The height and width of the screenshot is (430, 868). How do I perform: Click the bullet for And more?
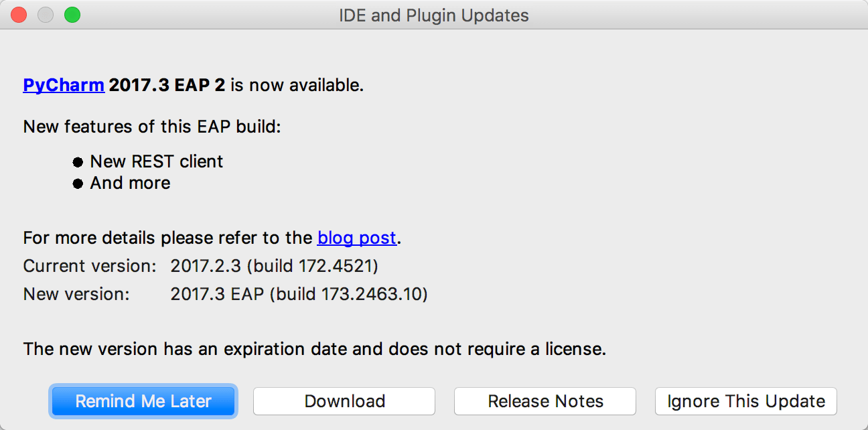[x=78, y=183]
